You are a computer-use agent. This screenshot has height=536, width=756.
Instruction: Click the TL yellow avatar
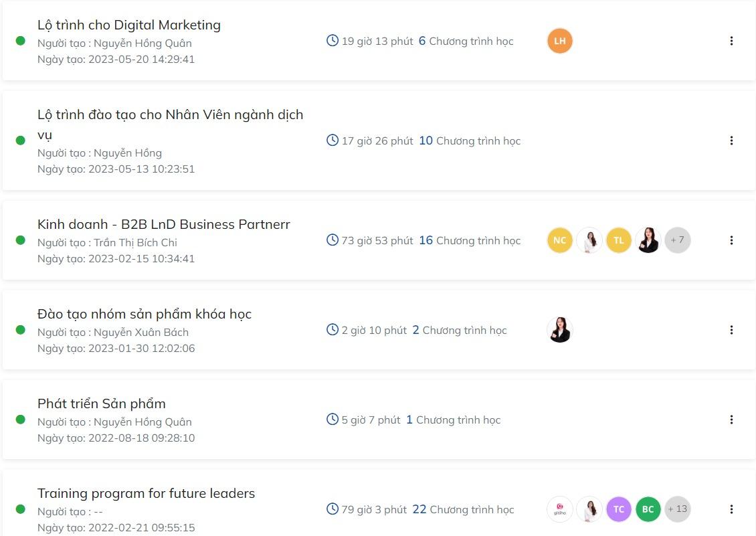pyautogui.click(x=619, y=240)
